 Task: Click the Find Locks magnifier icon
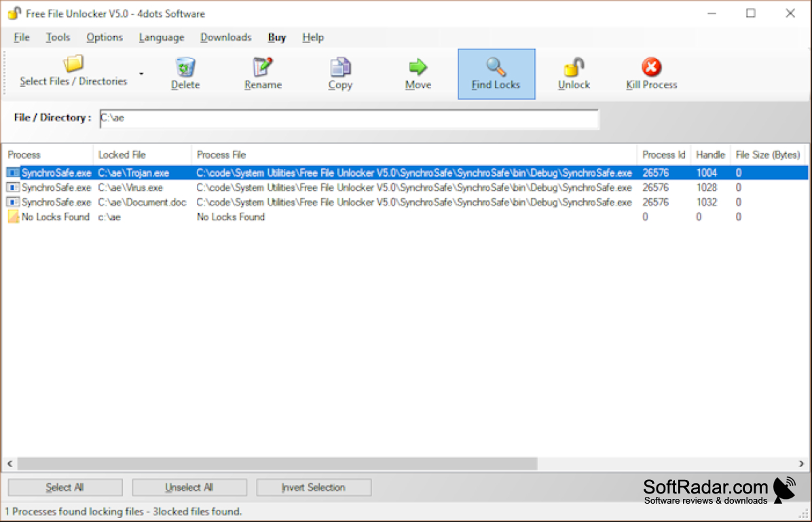pos(496,67)
